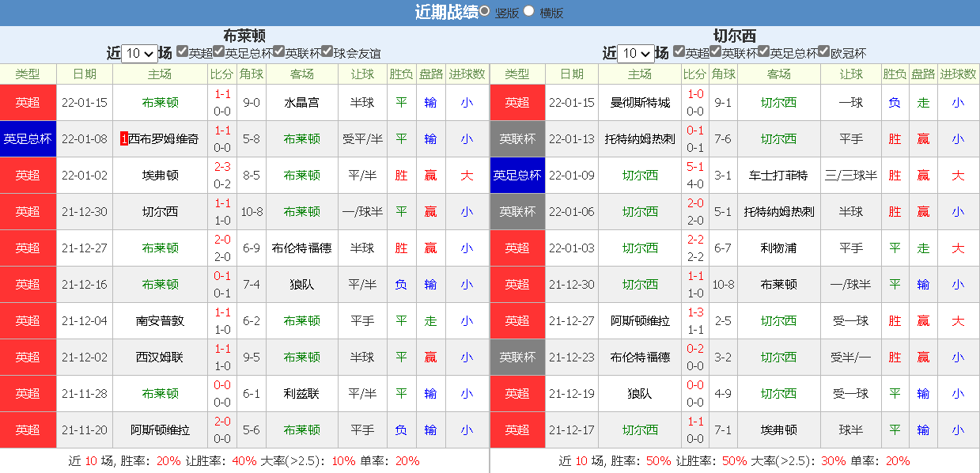This screenshot has width=980, height=473.
Task: Click the 9-0 corner count against 水晶宫
Action: (x=252, y=102)
